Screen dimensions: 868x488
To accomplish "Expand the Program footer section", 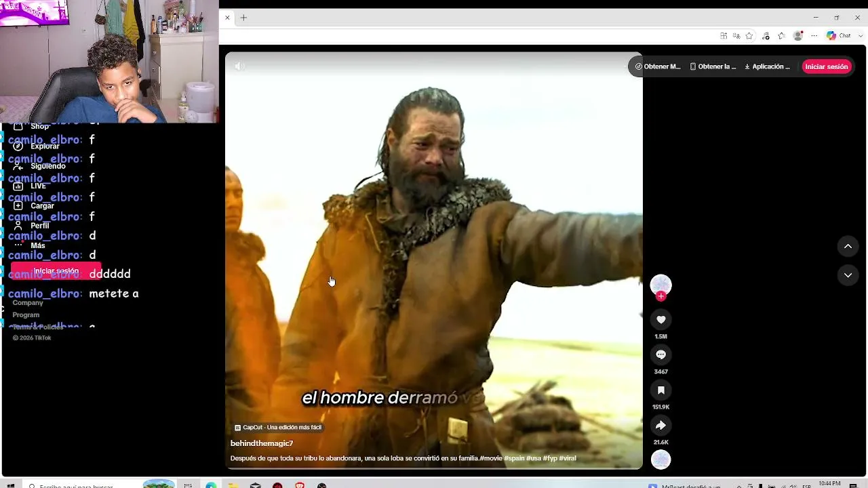I will 26,315.
